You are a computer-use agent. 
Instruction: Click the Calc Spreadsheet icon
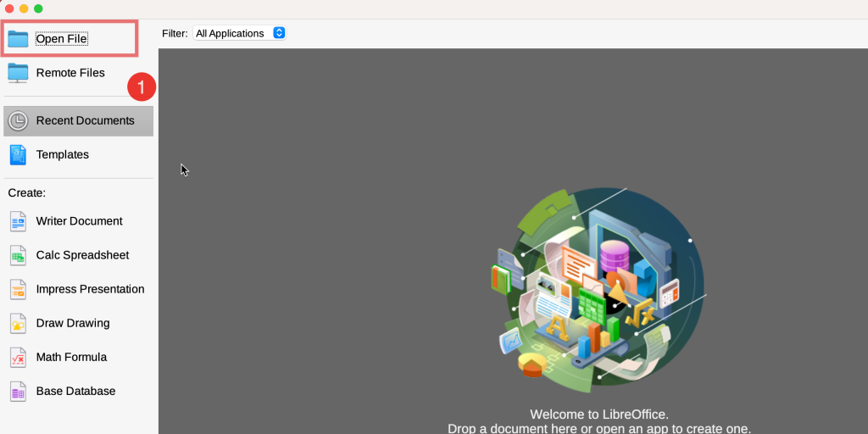[18, 255]
